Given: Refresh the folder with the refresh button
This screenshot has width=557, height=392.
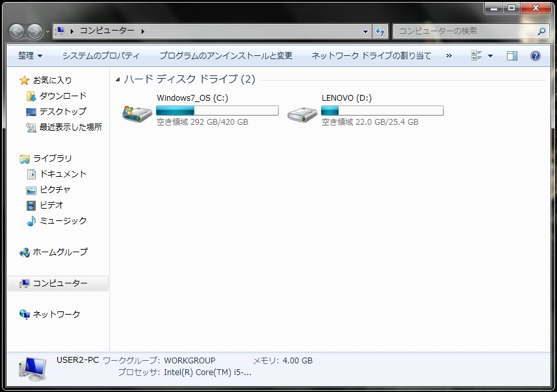Looking at the screenshot, I should tap(380, 31).
